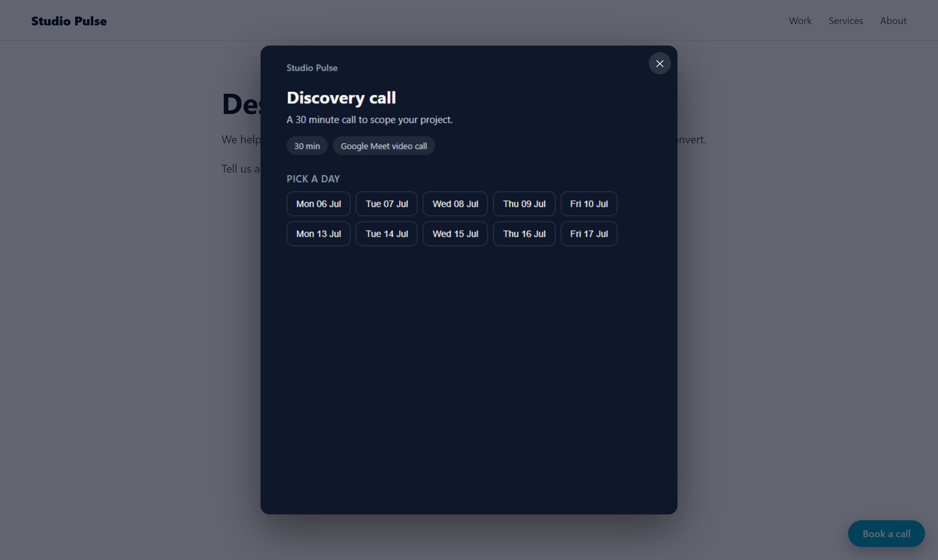Choose Thu 16 Jul as the day
Image resolution: width=938 pixels, height=560 pixels.
click(524, 234)
